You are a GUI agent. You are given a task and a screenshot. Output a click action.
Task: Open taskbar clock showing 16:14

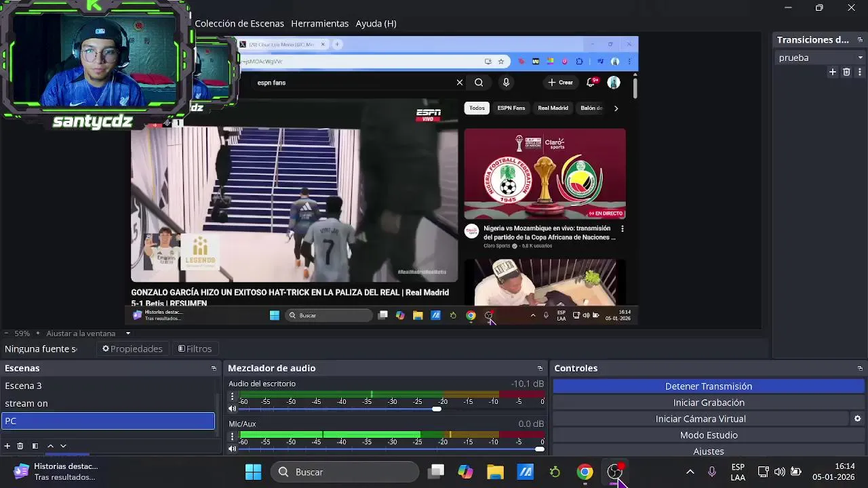click(x=833, y=472)
